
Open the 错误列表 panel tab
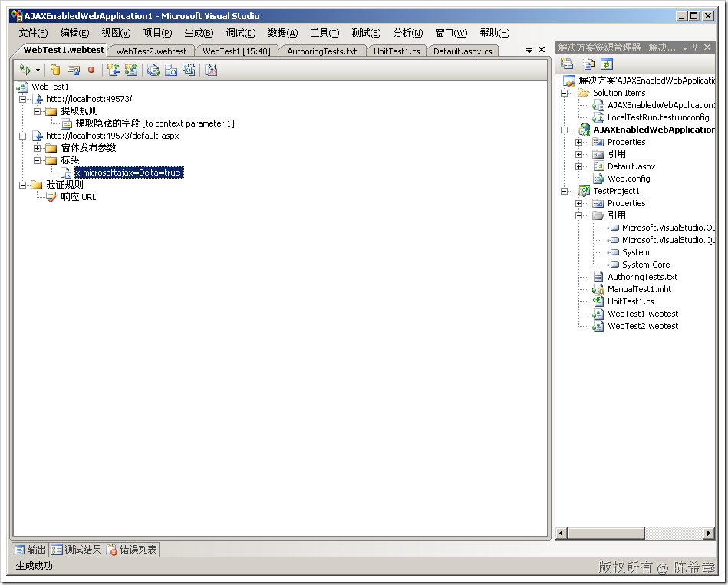click(132, 550)
